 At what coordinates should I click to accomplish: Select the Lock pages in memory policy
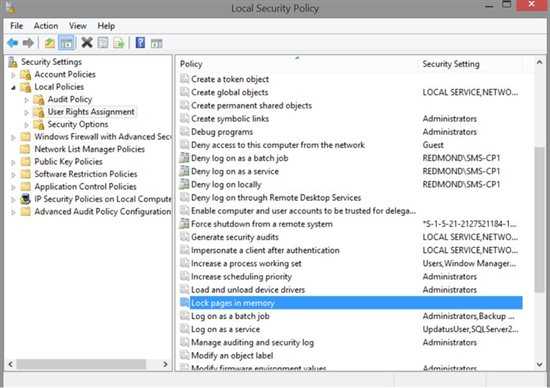351,303
